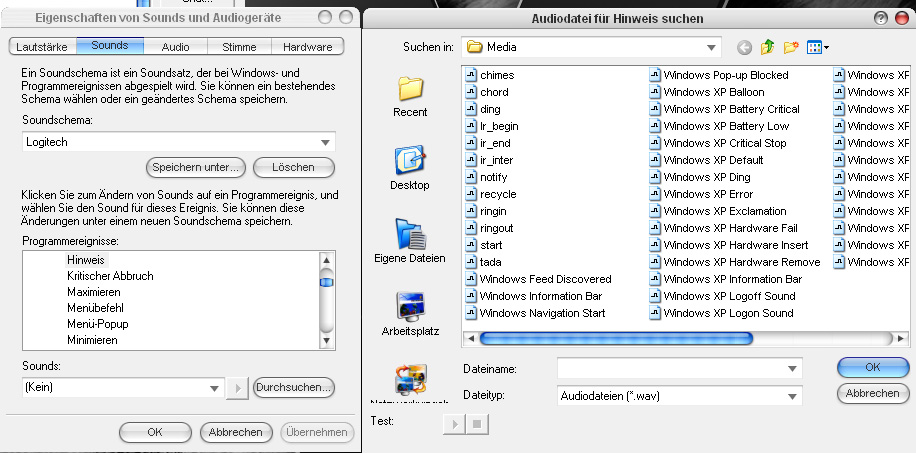Screen dimensions: 916x453
Task: Select the ding sound file
Action: pyautogui.click(x=483, y=109)
